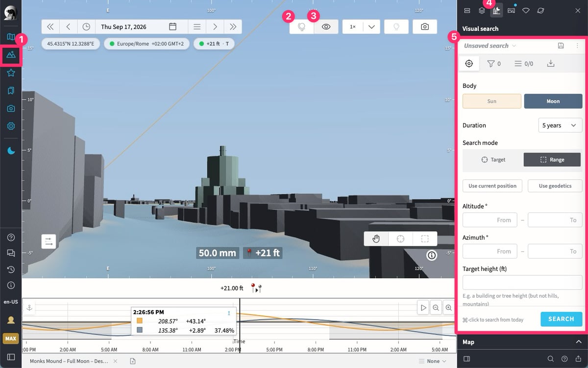Collapse the Map section chevron

pos(579,342)
